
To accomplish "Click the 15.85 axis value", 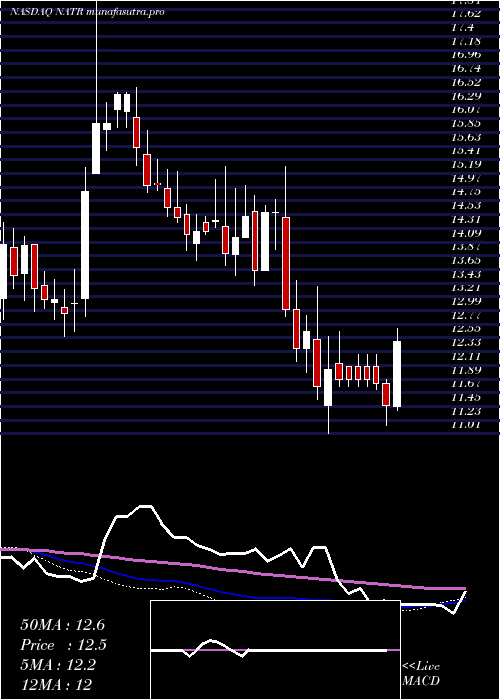I will click(x=466, y=123).
